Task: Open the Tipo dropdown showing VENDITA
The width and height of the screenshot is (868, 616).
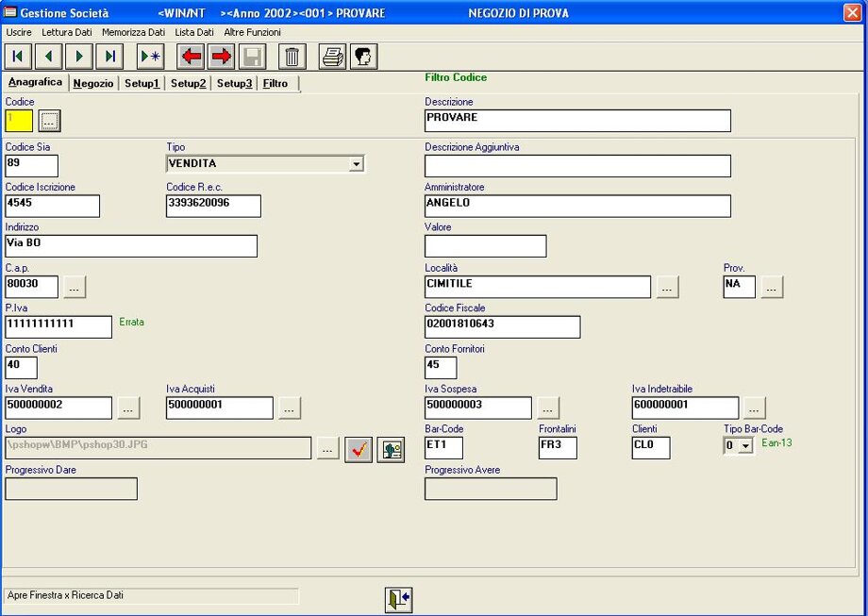Action: click(x=356, y=164)
